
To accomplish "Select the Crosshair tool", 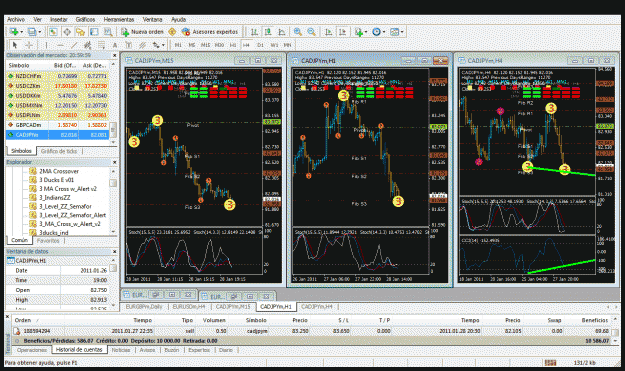I will pos(29,45).
